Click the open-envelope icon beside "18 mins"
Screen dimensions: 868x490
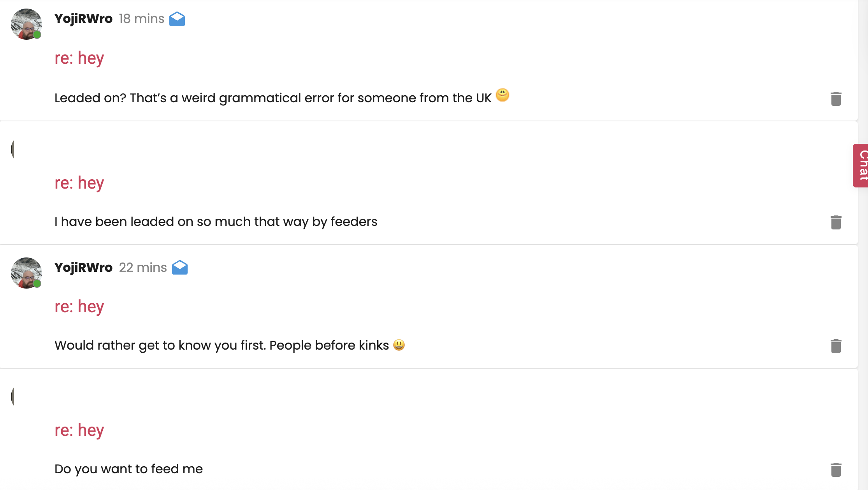(x=177, y=19)
